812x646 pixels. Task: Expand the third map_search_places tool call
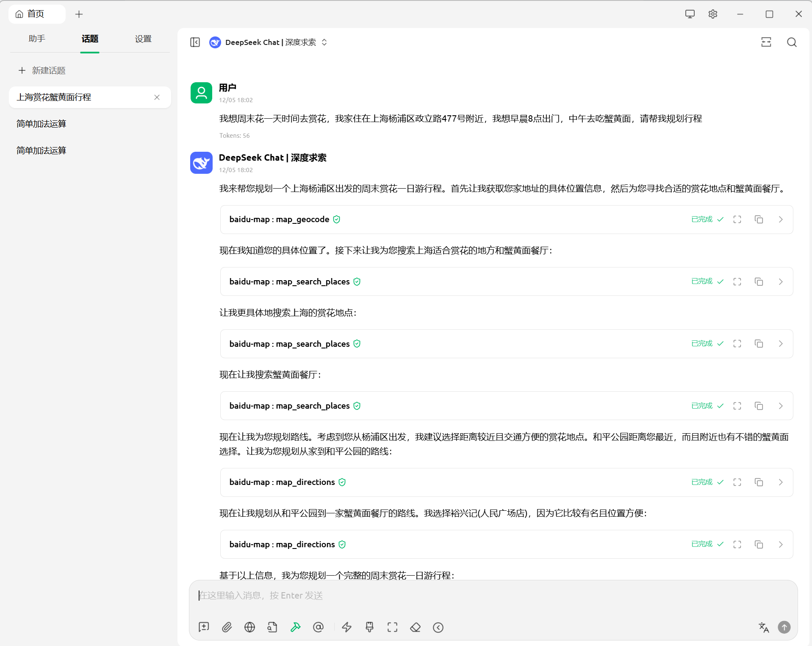coord(781,406)
